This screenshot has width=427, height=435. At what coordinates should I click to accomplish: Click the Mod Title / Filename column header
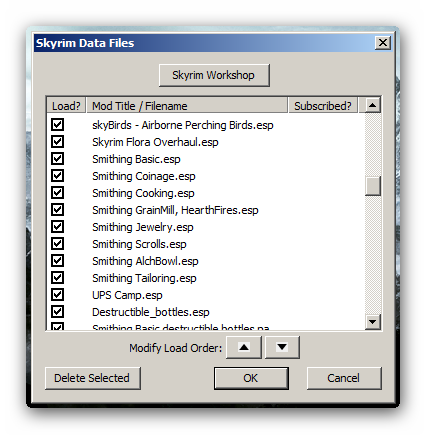tap(187, 106)
